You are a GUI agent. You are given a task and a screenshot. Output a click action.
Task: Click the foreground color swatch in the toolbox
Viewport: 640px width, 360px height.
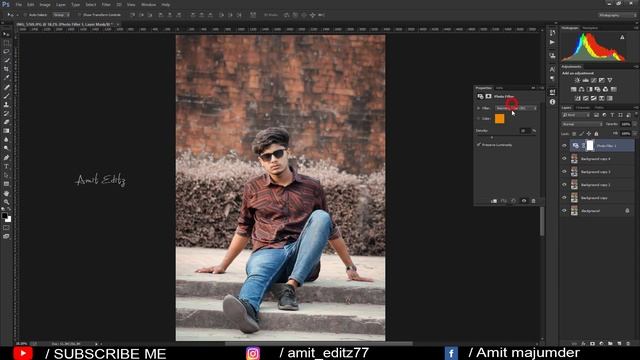click(4, 216)
